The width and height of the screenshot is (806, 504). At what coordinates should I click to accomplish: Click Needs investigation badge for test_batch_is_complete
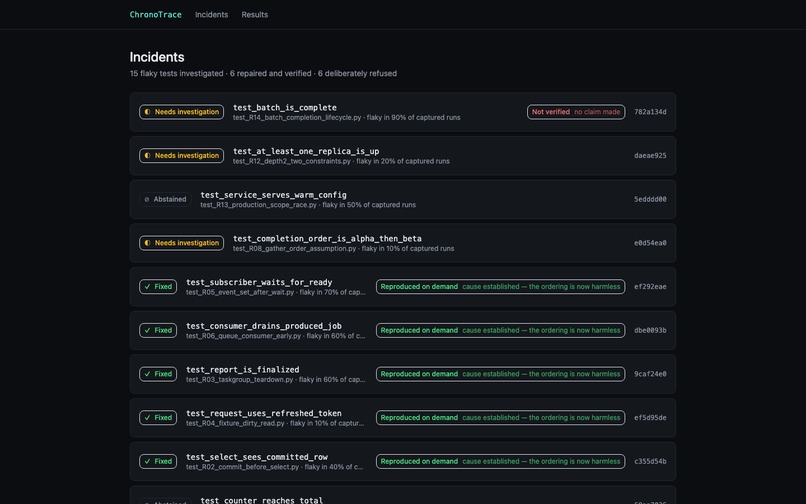(181, 112)
